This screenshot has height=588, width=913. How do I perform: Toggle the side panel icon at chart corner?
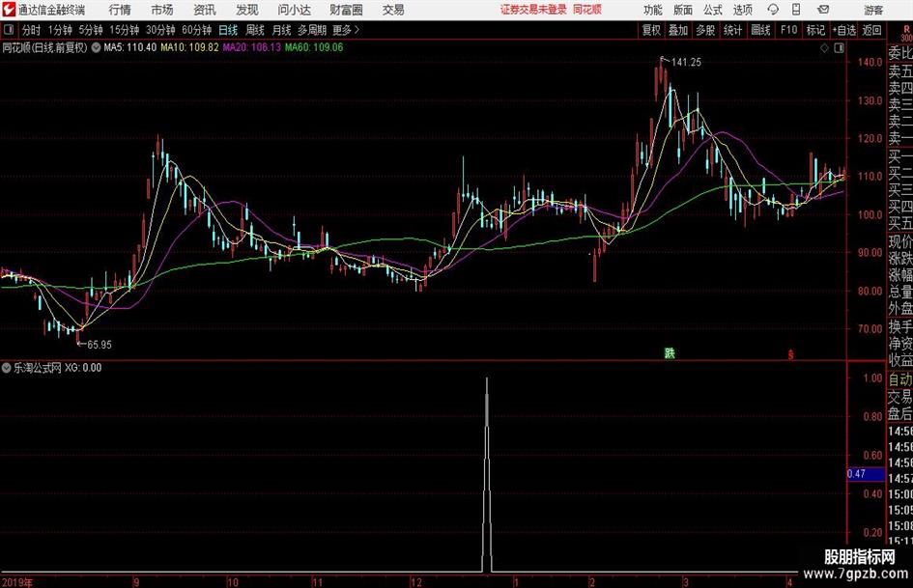click(839, 48)
